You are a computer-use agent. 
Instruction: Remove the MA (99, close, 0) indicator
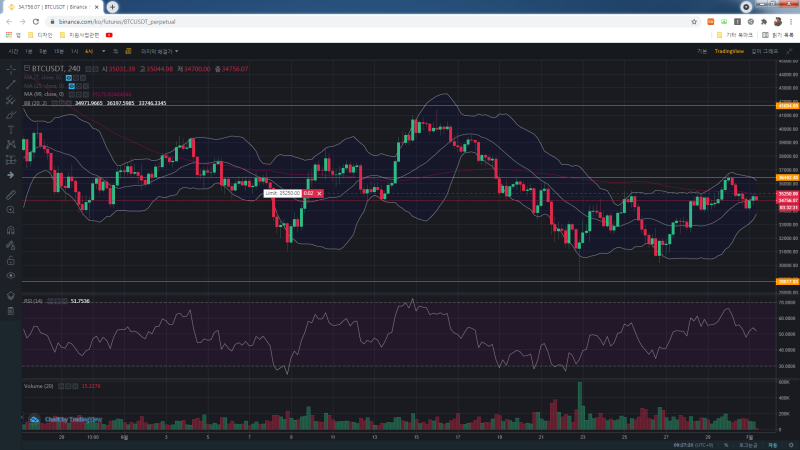(86, 94)
